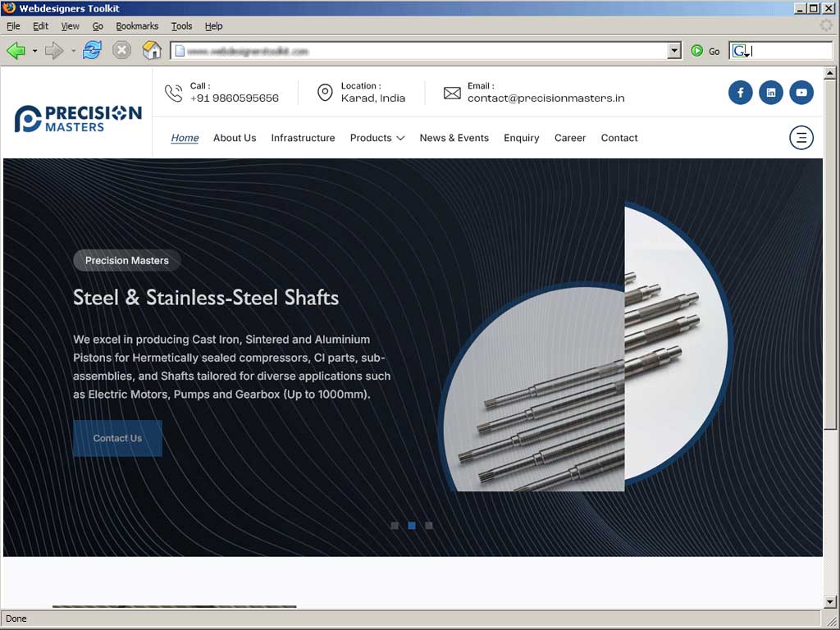Open the LinkedIn social icon
This screenshot has width=840, height=630.
(771, 93)
